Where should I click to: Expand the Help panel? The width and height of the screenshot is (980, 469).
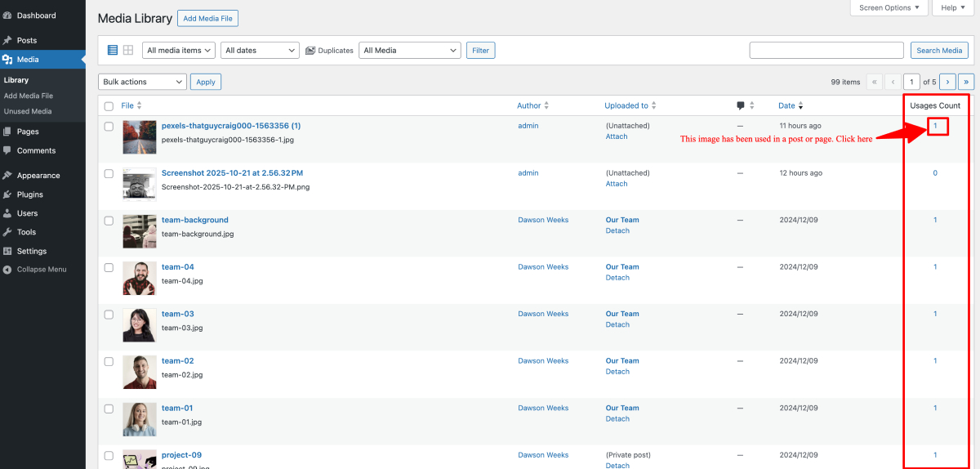coord(953,7)
